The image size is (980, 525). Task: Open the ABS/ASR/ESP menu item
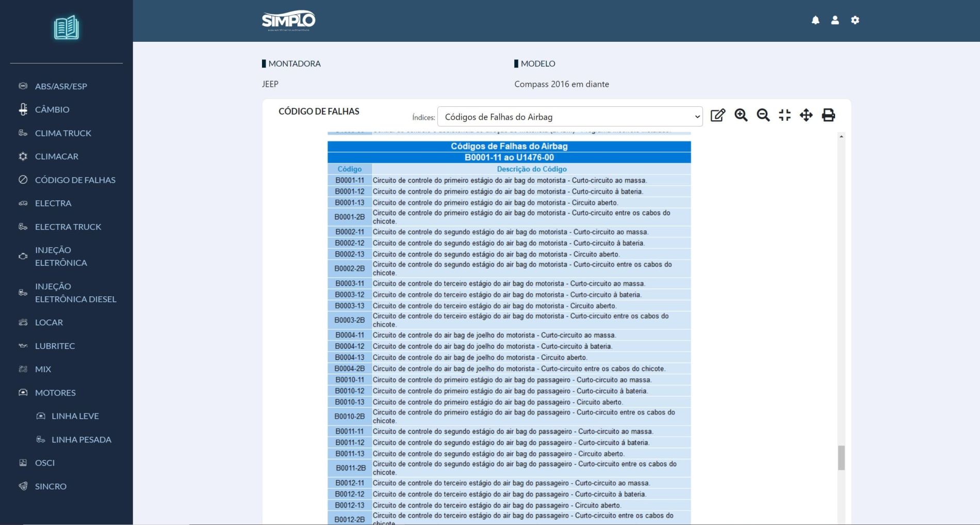(61, 86)
